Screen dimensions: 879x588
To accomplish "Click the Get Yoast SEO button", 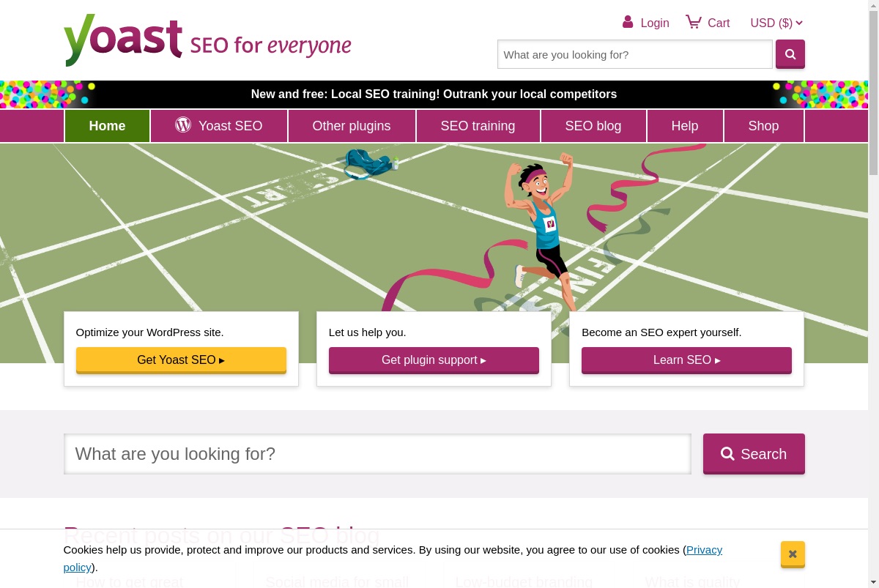I will [x=181, y=360].
